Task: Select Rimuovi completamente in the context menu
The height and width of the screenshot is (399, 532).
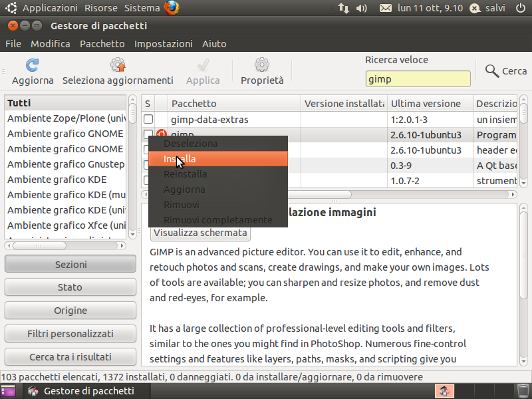Action: pos(218,220)
